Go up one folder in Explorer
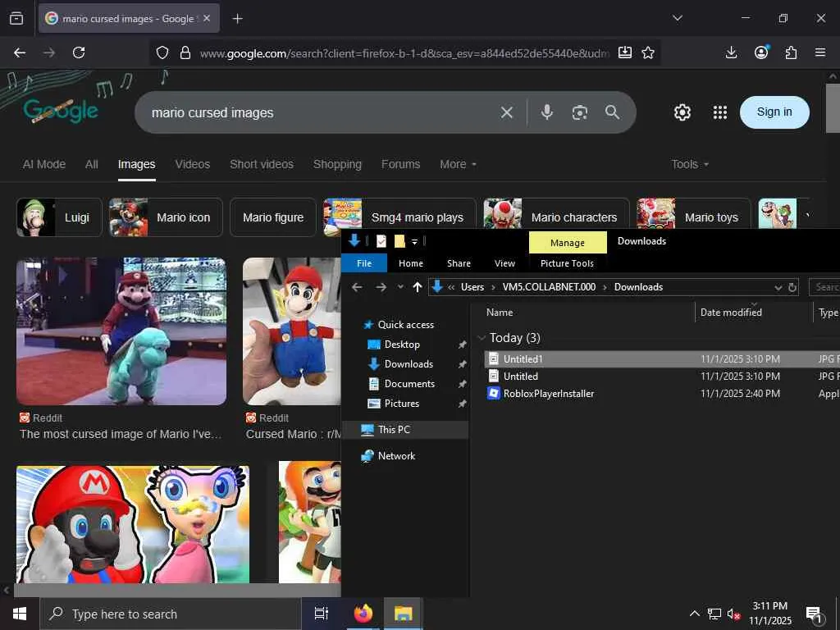The image size is (840, 630). coord(418,287)
